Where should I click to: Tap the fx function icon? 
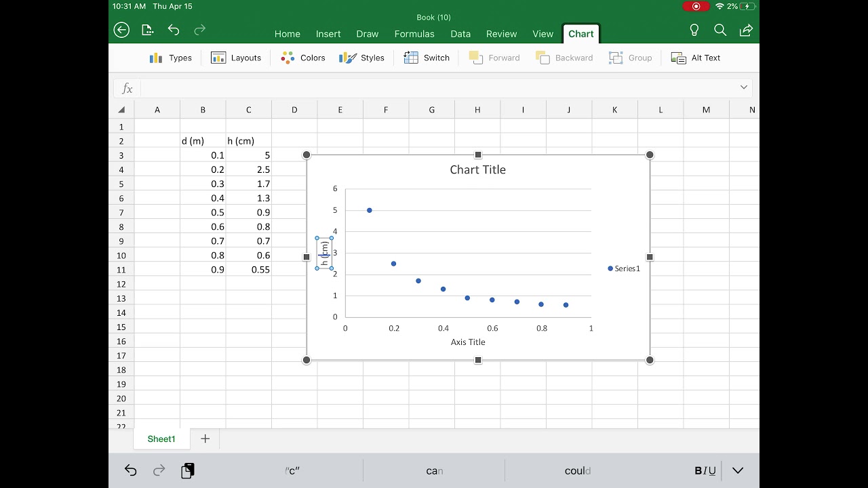(127, 88)
